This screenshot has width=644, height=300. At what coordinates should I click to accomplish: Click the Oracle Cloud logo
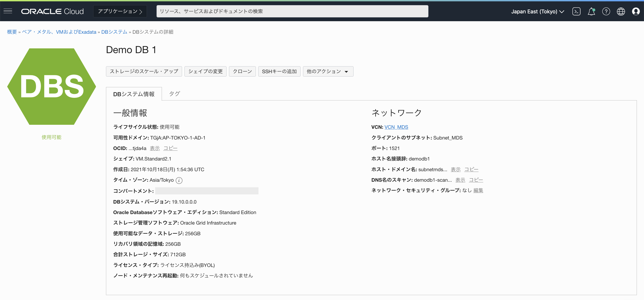click(x=52, y=11)
